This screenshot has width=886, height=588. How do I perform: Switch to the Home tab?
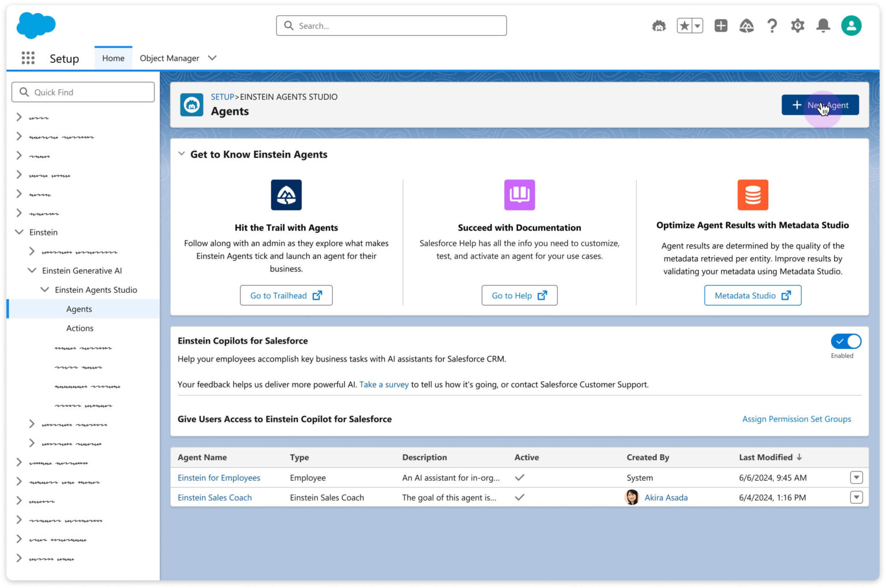pos(113,58)
